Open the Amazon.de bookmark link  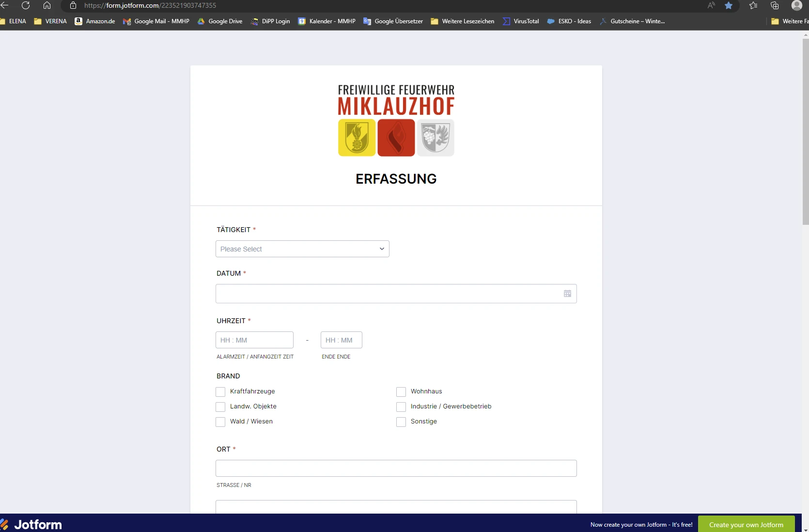pos(94,21)
